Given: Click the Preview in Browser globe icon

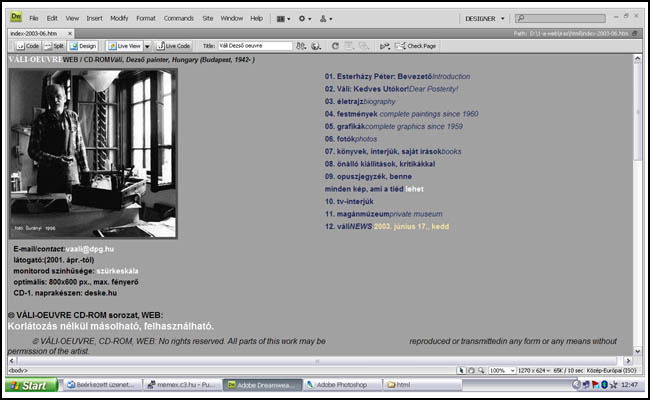Looking at the screenshot, I should [316, 46].
